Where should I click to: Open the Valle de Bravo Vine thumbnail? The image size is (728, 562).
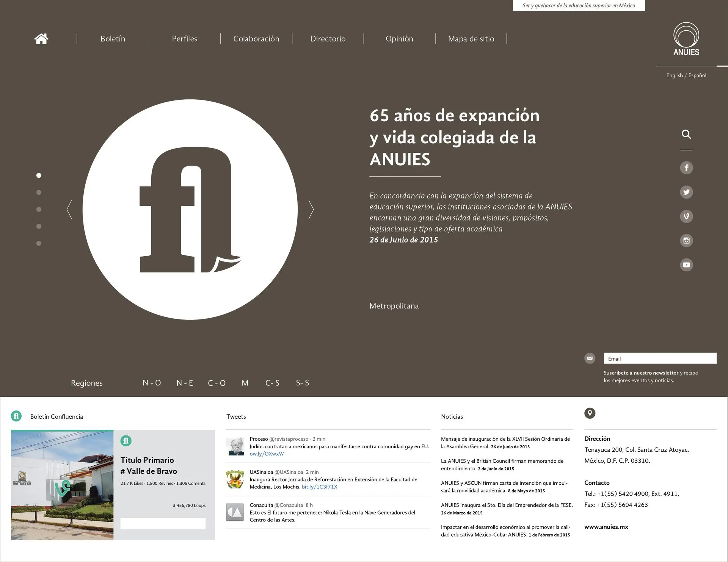[62, 485]
